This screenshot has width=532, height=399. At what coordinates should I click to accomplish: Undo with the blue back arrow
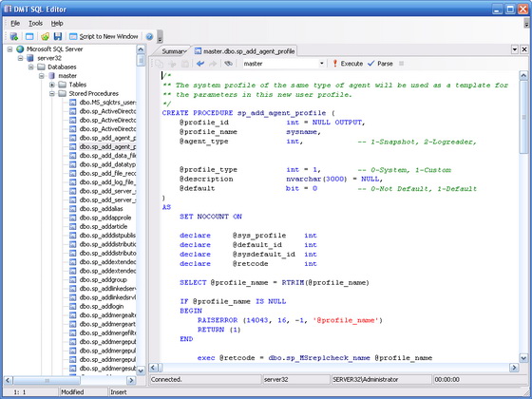(200, 64)
